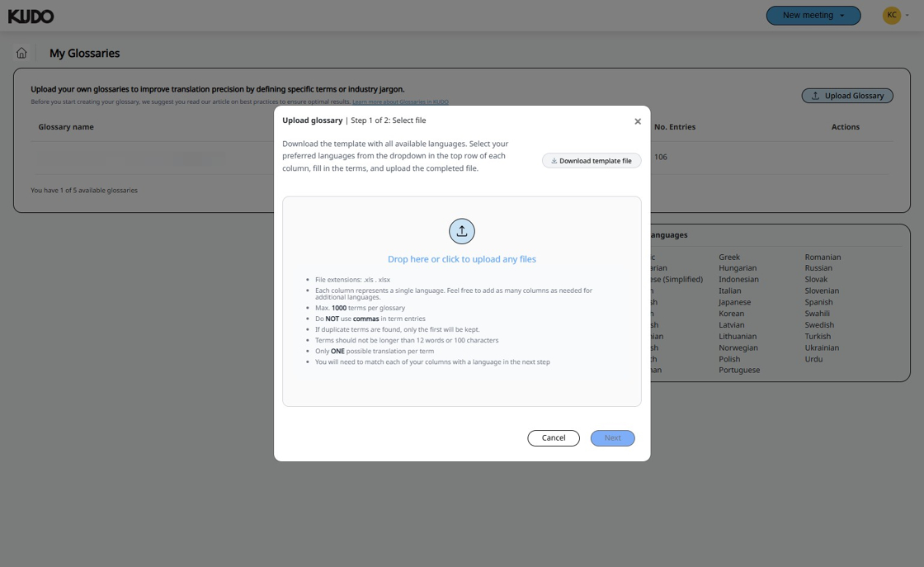Click Drop here or click to upload link
Image resolution: width=924 pixels, height=567 pixels.
461,259
